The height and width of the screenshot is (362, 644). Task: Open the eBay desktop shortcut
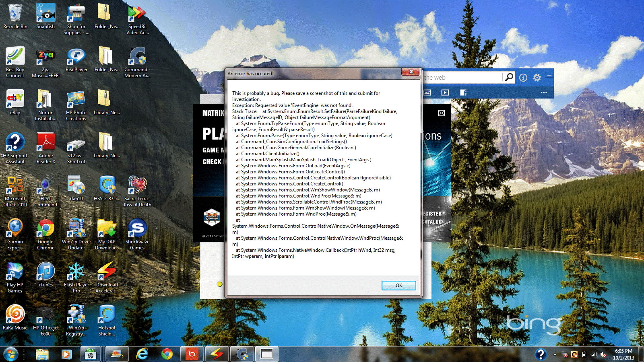pyautogui.click(x=15, y=103)
